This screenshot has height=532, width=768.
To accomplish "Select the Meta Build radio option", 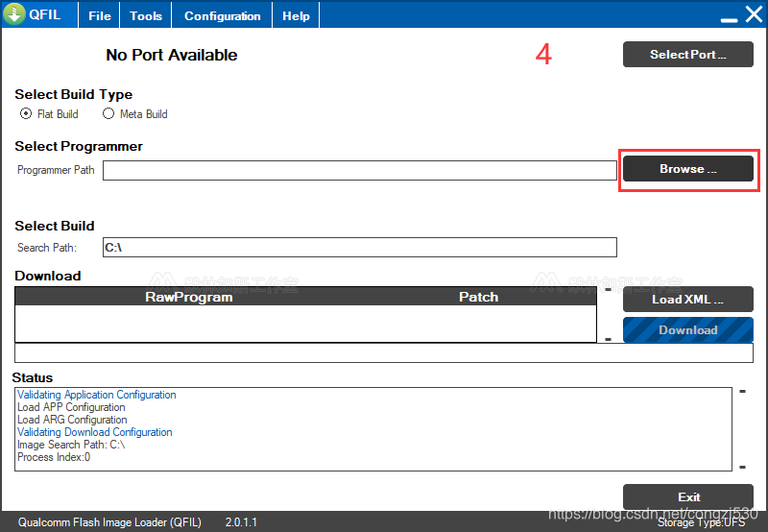I will (x=135, y=113).
